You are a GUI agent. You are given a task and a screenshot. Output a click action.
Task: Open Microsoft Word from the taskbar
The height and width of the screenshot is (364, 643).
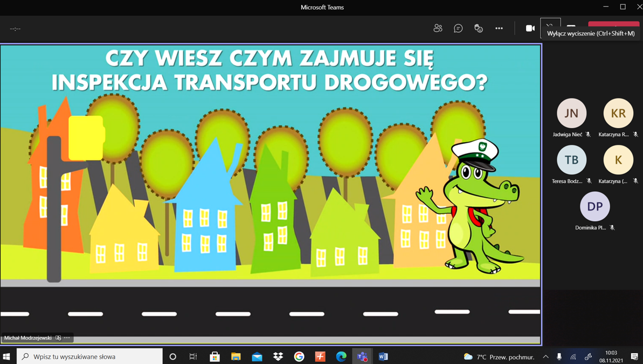383,356
